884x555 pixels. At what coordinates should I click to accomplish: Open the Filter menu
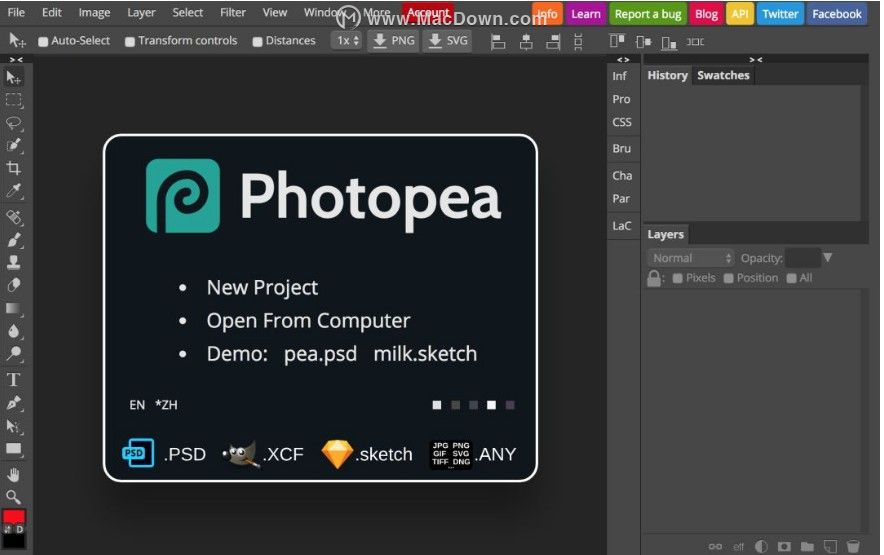point(233,12)
